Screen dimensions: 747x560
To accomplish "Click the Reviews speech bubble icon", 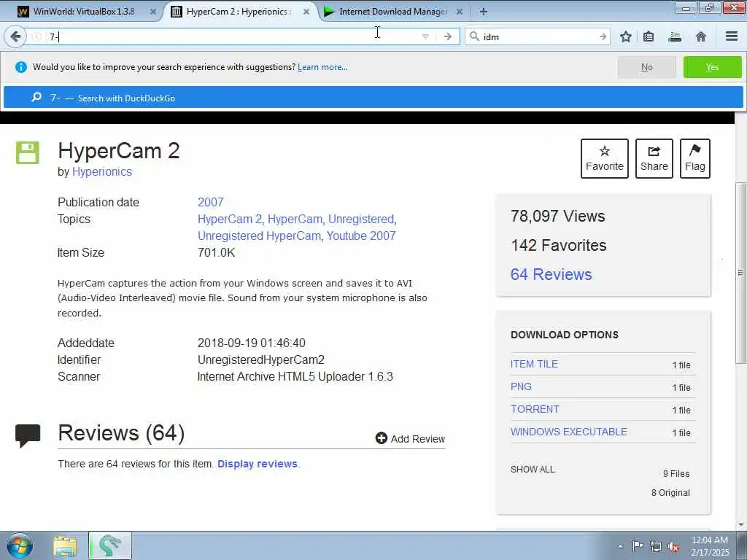I will pyautogui.click(x=28, y=436).
